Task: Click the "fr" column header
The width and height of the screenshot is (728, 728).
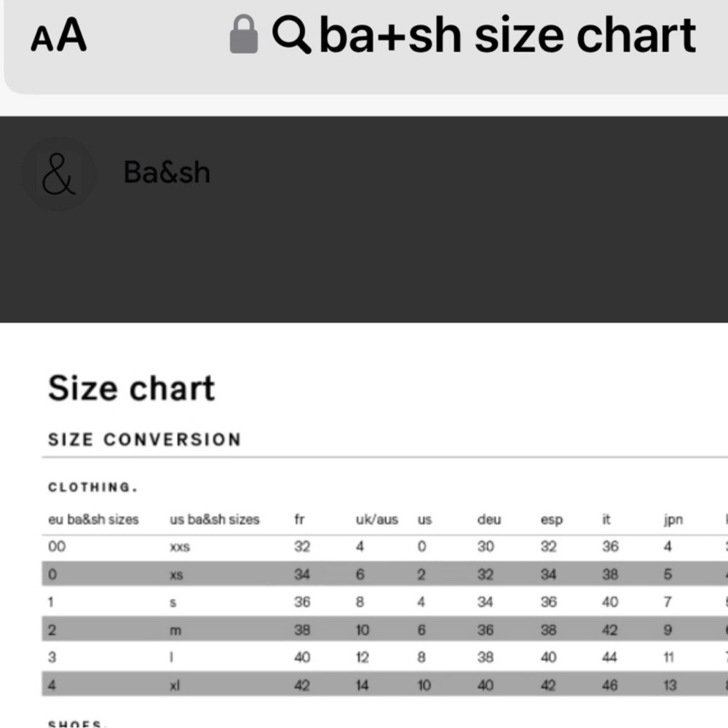Action: click(299, 520)
